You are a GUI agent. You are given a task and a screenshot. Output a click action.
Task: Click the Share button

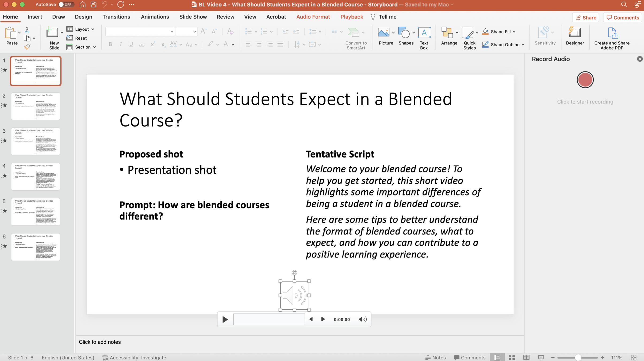585,18
